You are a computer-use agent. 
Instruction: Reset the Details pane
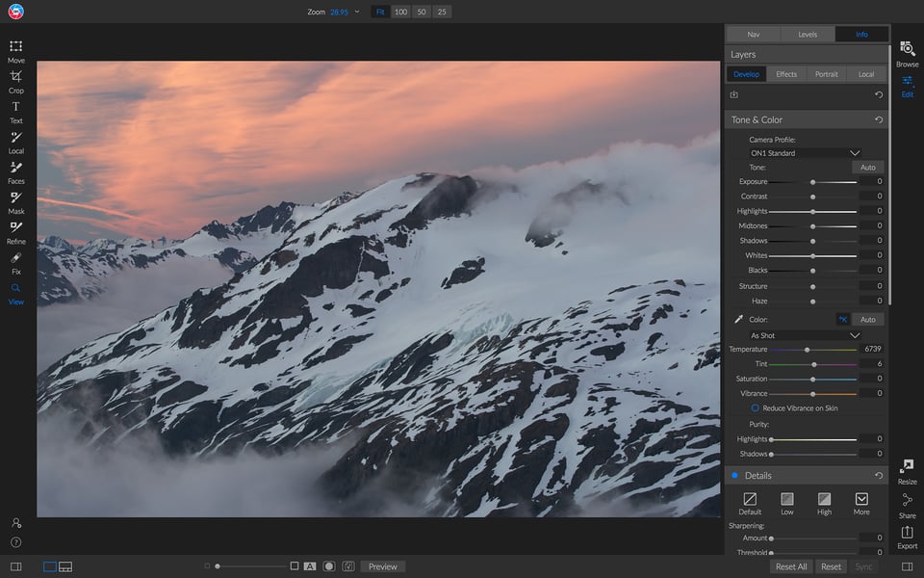coord(878,475)
